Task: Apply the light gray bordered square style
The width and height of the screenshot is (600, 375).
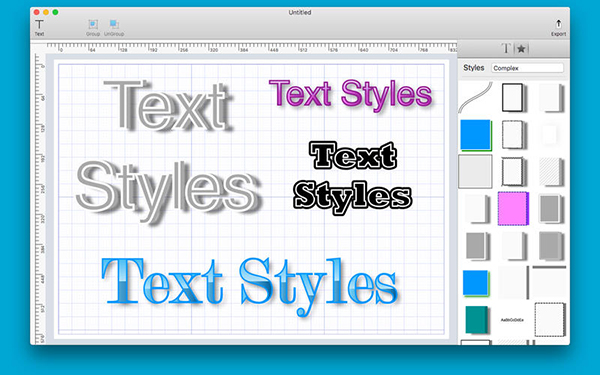Action: click(475, 171)
